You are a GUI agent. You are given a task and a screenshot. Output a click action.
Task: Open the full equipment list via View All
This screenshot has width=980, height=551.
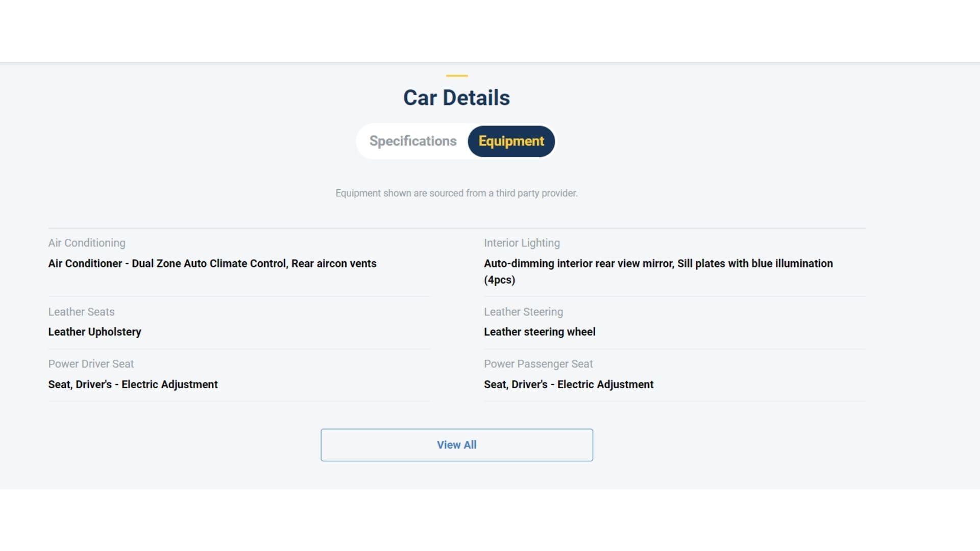coord(456,445)
